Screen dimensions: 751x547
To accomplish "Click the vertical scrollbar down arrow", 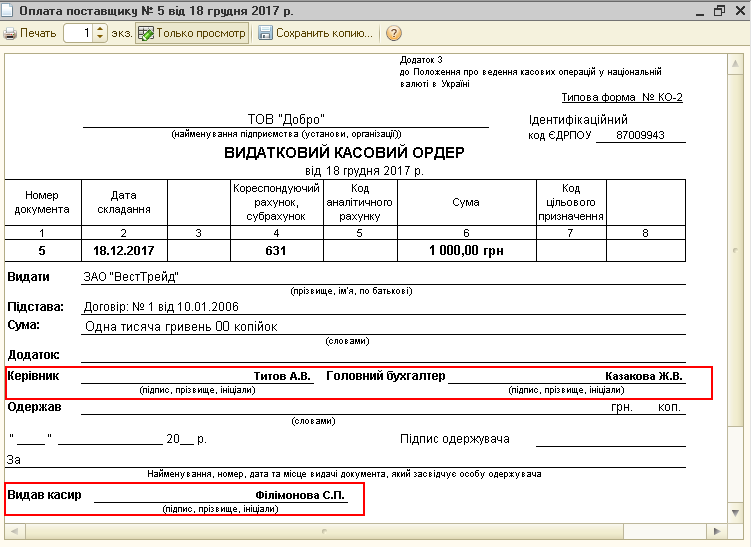I will 735,513.
